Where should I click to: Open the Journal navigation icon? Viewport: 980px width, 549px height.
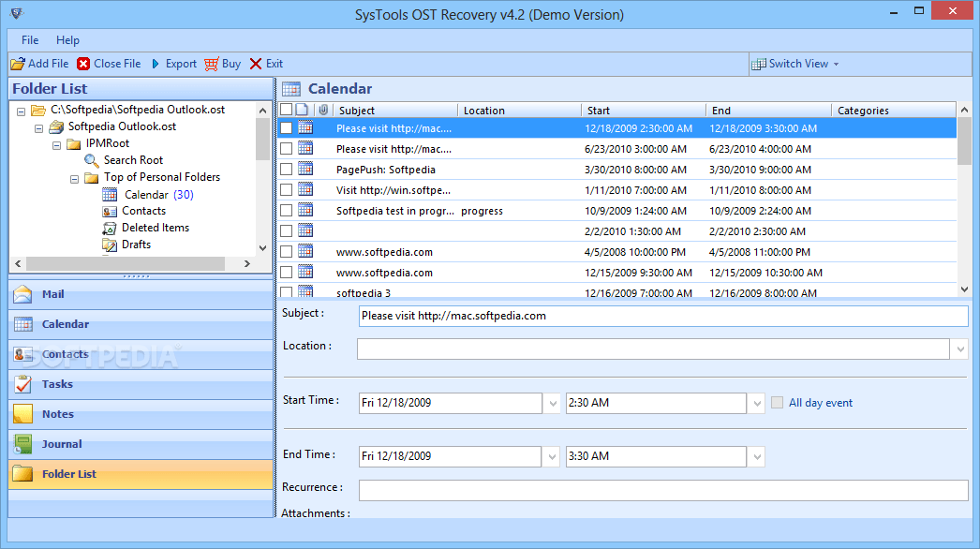click(22, 443)
